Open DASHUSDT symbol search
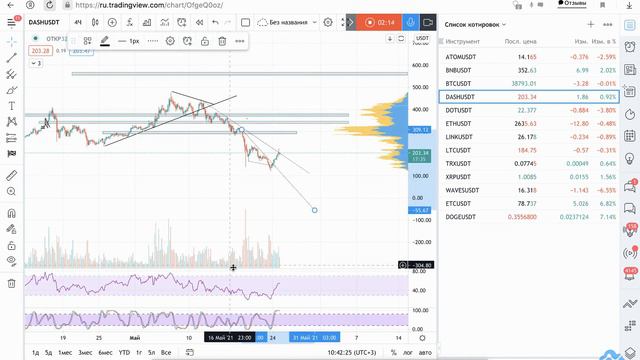 (x=44, y=22)
